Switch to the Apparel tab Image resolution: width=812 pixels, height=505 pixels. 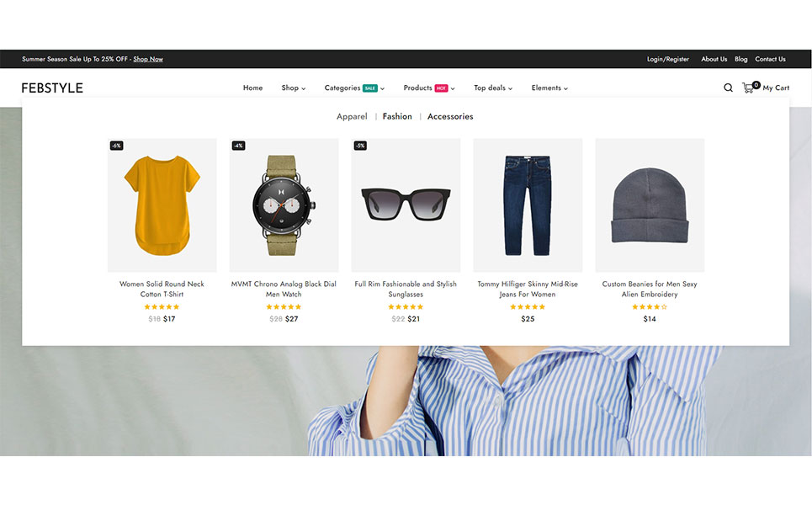coord(352,116)
